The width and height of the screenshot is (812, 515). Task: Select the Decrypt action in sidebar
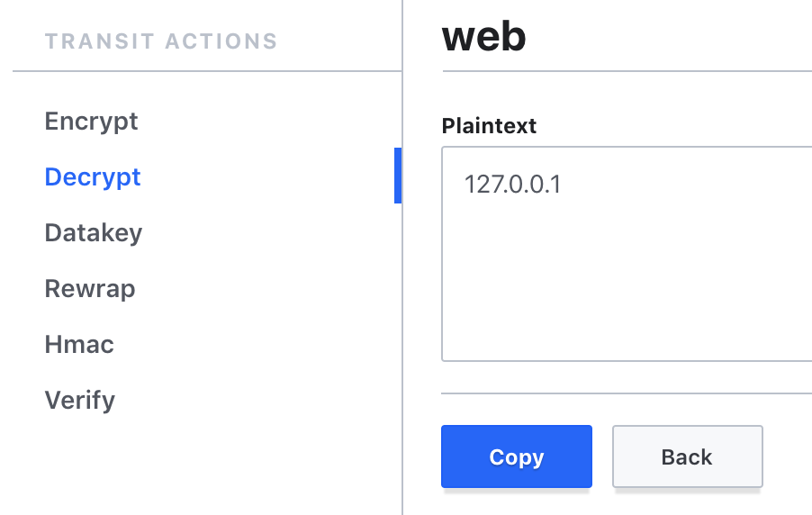pos(93,177)
